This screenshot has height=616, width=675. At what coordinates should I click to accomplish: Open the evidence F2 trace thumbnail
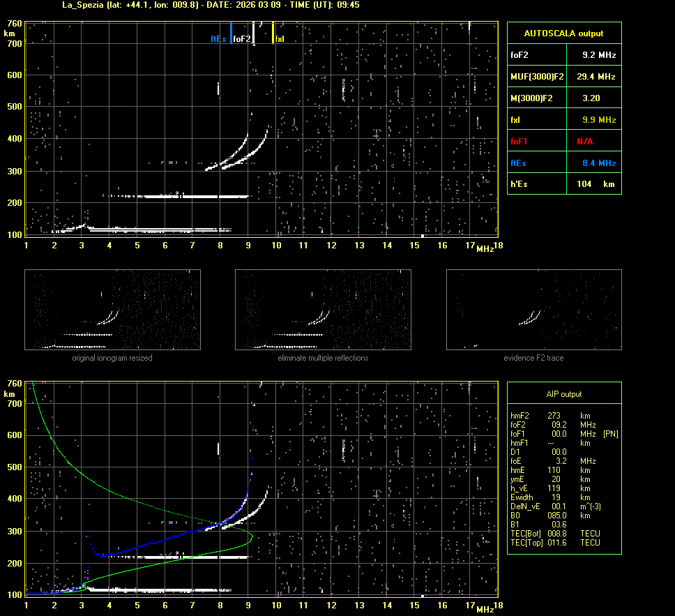(x=533, y=310)
